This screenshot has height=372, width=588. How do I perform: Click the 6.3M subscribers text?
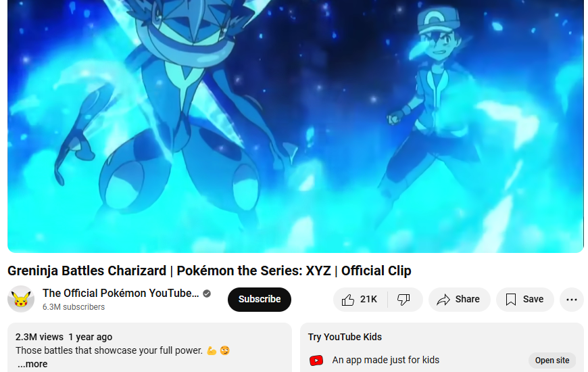[x=74, y=307]
